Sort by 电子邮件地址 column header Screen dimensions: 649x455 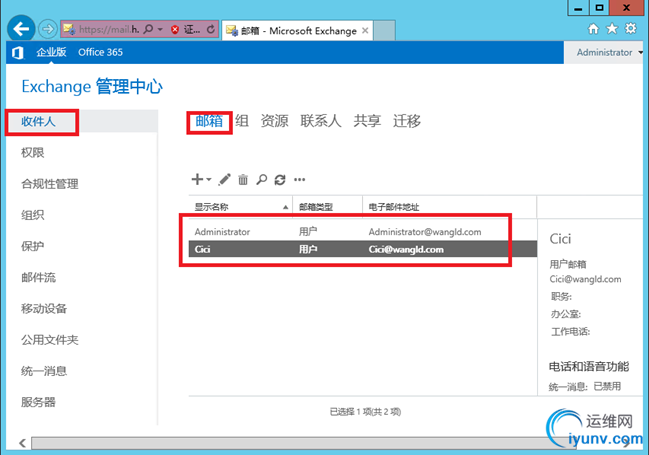click(449, 207)
